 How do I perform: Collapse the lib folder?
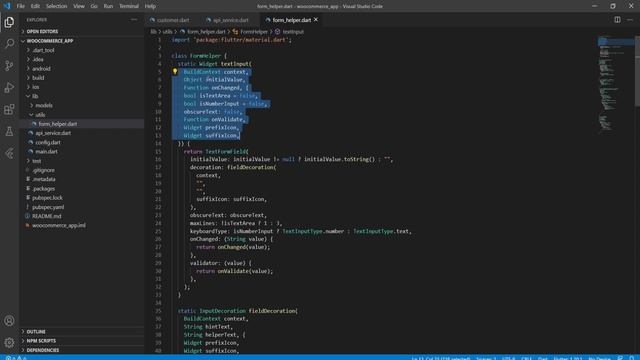click(x=82, y=96)
